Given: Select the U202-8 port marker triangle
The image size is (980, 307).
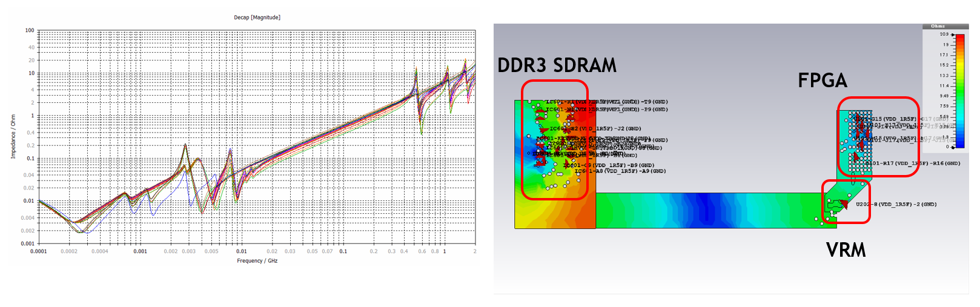Looking at the screenshot, I should pyautogui.click(x=844, y=203).
